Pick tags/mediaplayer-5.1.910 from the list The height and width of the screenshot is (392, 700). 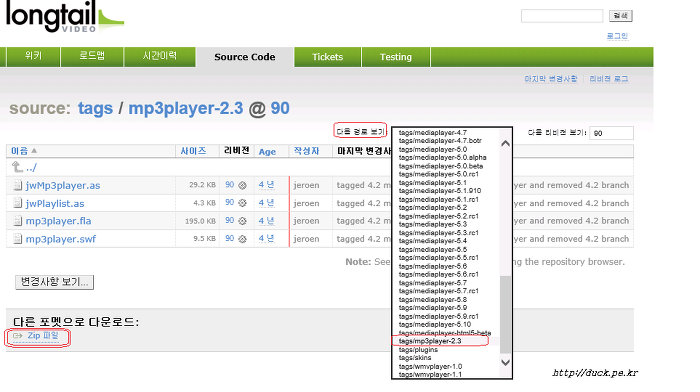[x=440, y=191]
